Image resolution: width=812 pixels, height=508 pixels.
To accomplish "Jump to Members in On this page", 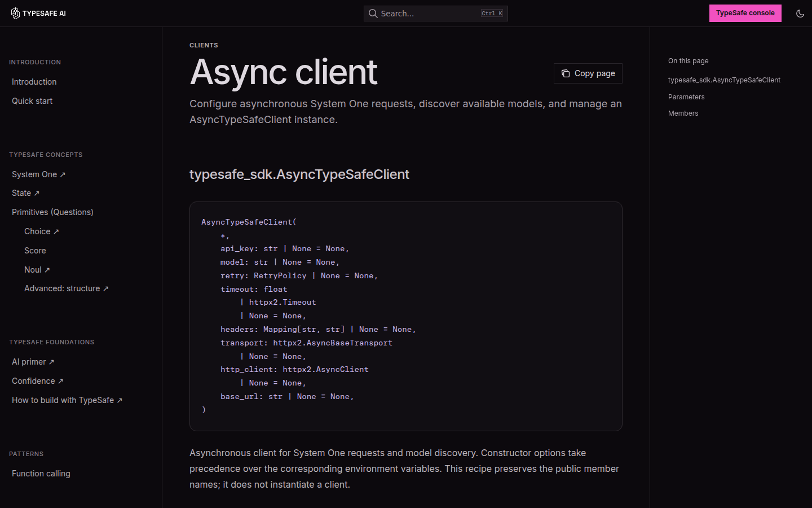I will point(683,113).
